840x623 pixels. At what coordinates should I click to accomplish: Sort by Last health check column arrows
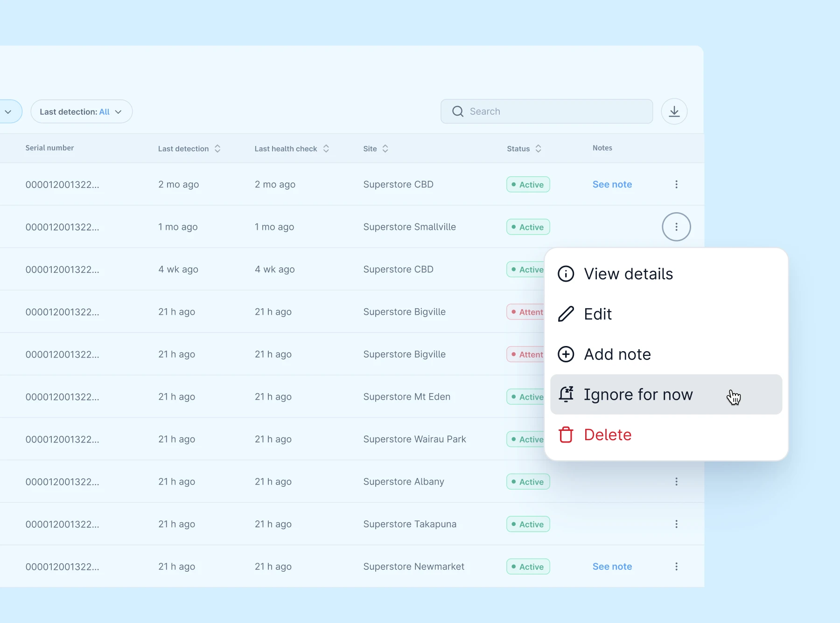(x=326, y=148)
